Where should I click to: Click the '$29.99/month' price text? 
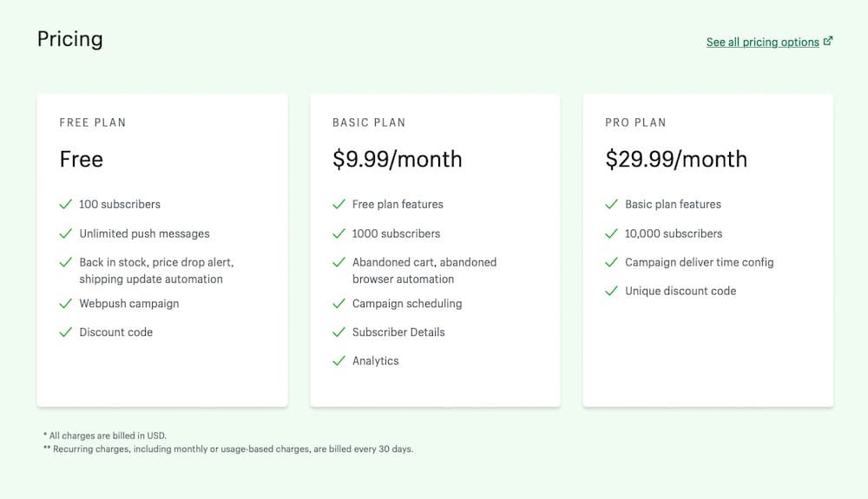coord(675,160)
